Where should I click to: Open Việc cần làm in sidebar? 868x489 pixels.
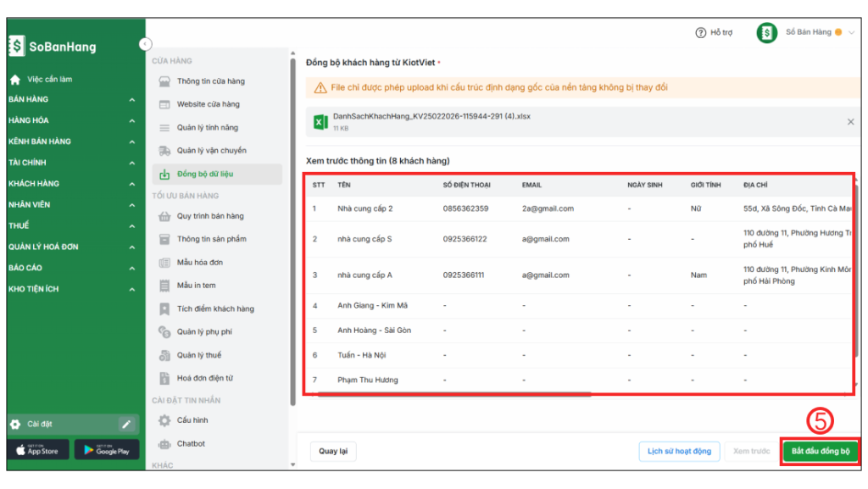pos(49,79)
